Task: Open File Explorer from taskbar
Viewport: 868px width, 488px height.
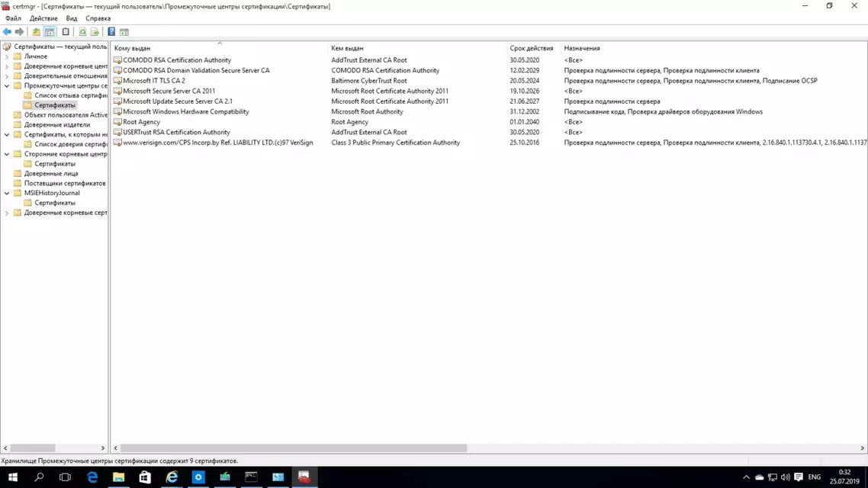Action: [118, 477]
